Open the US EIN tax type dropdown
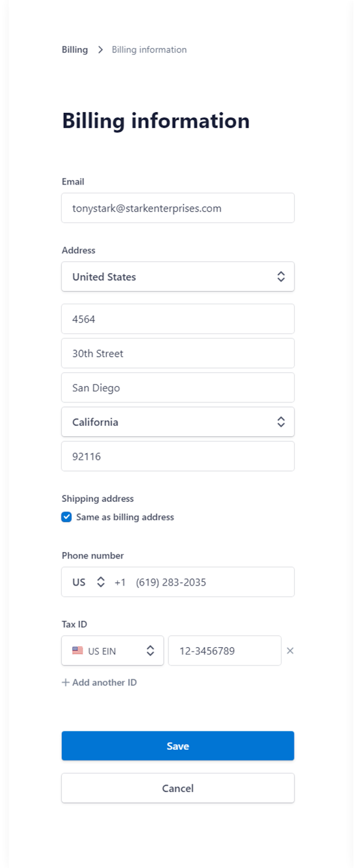This screenshot has width=361, height=868. click(113, 650)
